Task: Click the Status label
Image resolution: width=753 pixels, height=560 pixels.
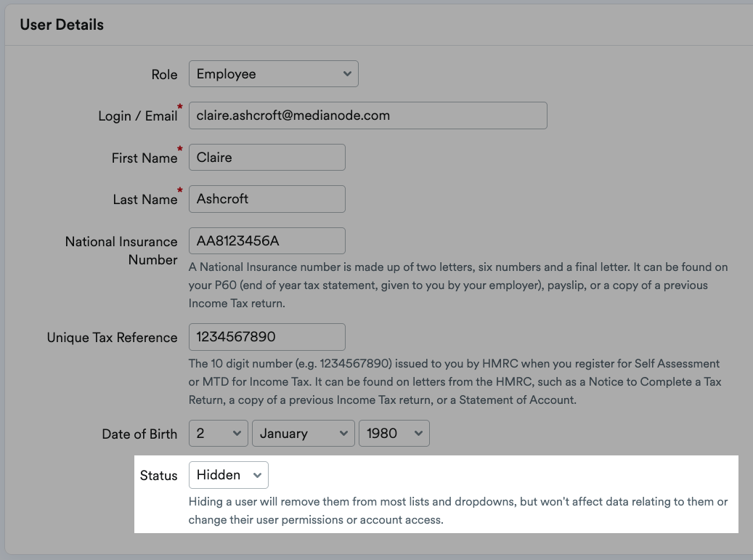Action: [x=159, y=476]
